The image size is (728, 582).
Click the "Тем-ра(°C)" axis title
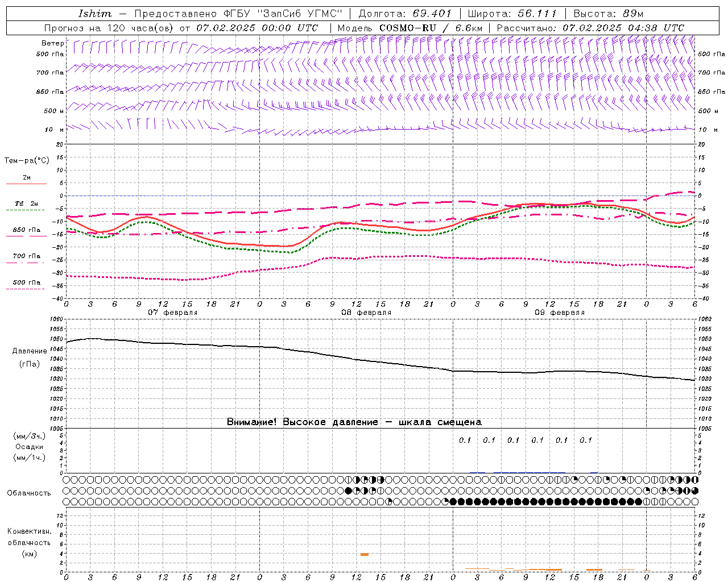27,161
